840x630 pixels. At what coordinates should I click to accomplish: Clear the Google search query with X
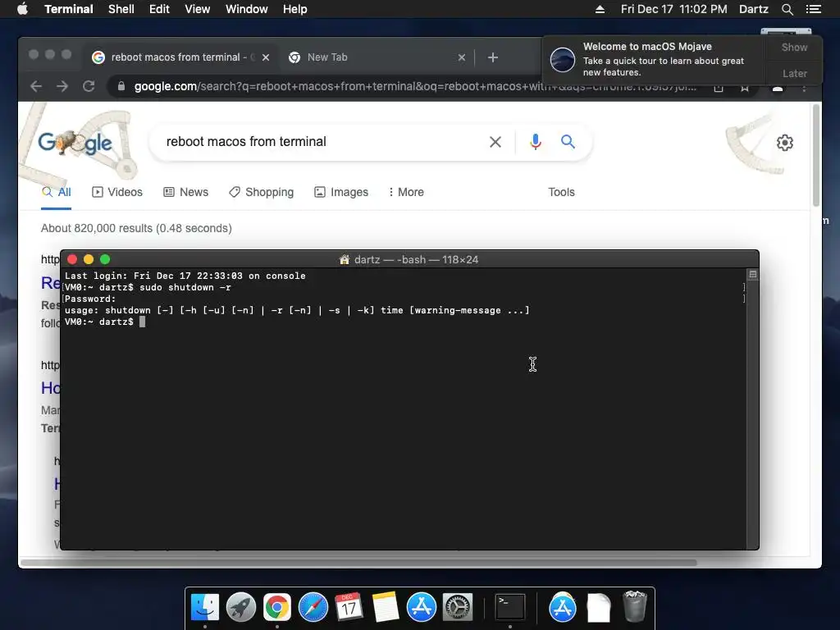click(495, 142)
